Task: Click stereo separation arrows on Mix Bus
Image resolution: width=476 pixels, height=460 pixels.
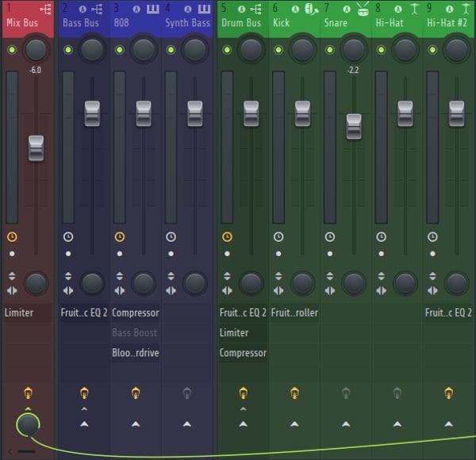Action: pos(12,291)
